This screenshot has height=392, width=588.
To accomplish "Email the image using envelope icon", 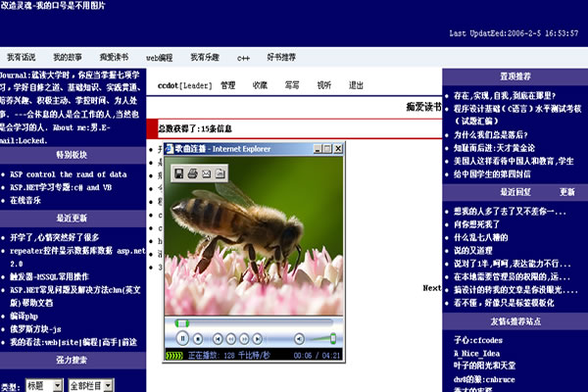I will pos(206,173).
